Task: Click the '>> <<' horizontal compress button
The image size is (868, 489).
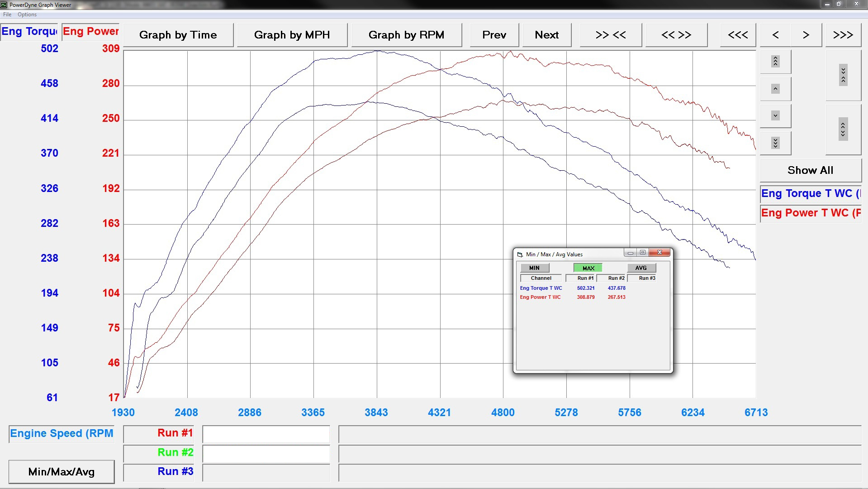Action: point(611,35)
